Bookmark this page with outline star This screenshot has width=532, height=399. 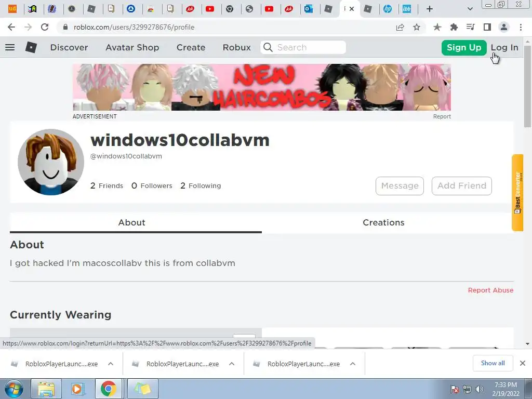click(x=417, y=27)
